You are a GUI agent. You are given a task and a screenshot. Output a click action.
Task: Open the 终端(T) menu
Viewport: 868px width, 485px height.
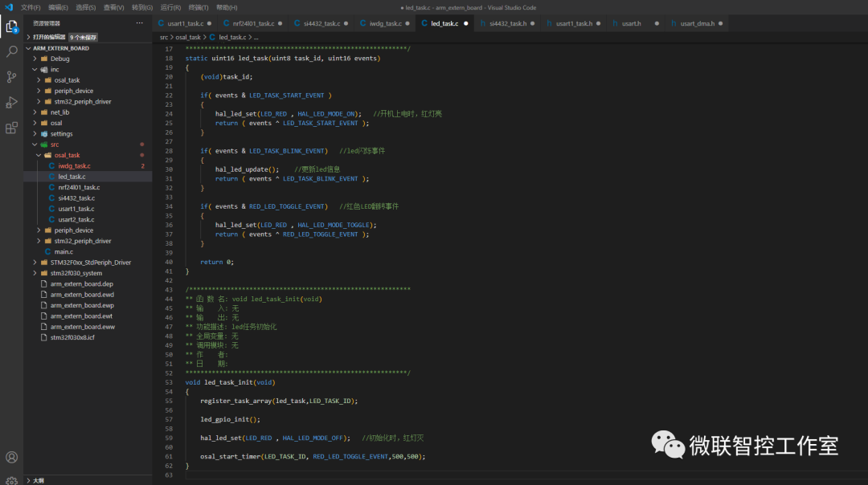(199, 7)
